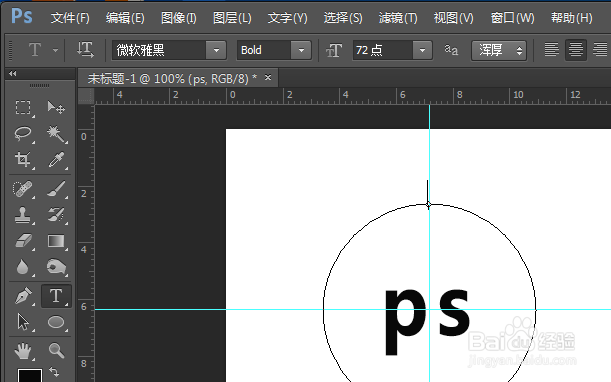This screenshot has height=382, width=611.
Task: Open the 帮助(H) menu
Action: [x=572, y=18]
